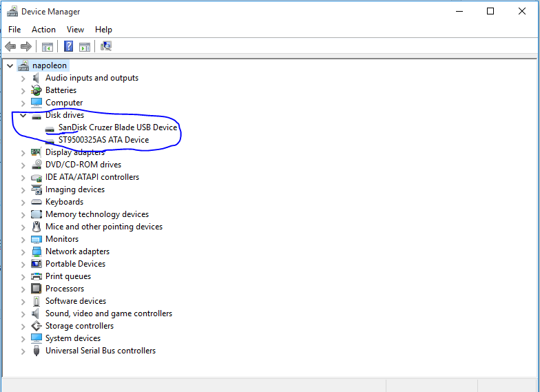Select SanDisk Cruzer Blade USB Device
This screenshot has width=540, height=392.
118,127
